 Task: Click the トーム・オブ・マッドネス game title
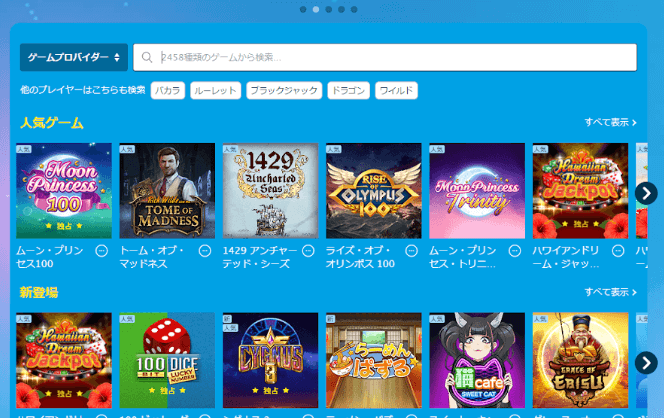tap(152, 257)
